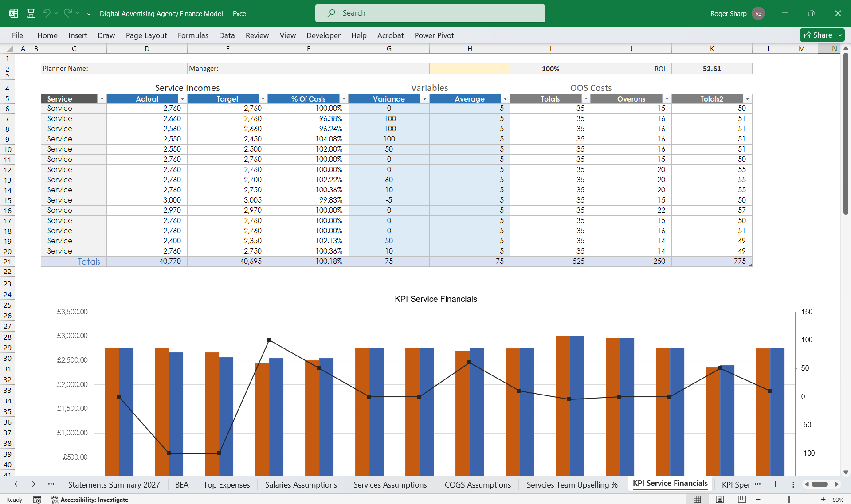Click inside the Search box

(430, 13)
